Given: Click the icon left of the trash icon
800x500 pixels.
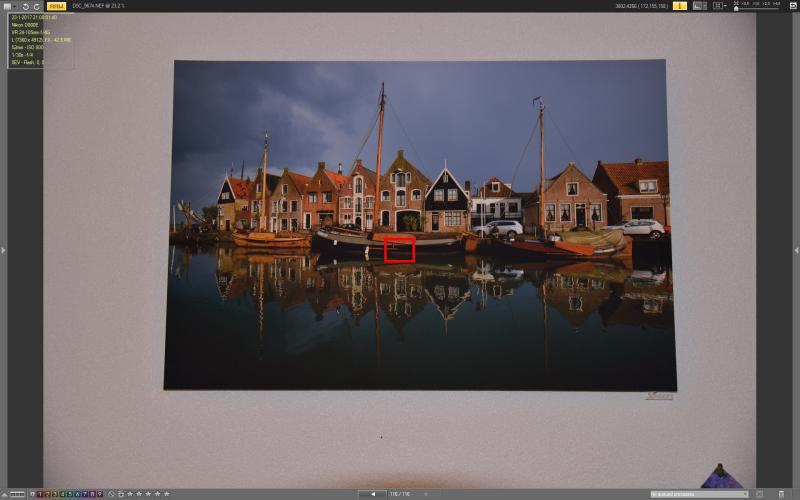Looking at the screenshot, I should (760, 494).
